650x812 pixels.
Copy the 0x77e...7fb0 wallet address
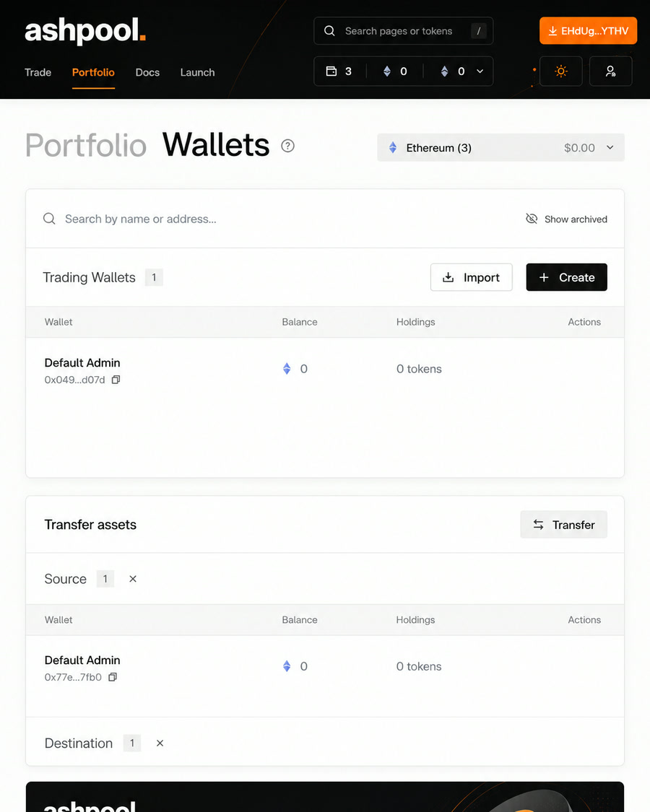coord(113,677)
